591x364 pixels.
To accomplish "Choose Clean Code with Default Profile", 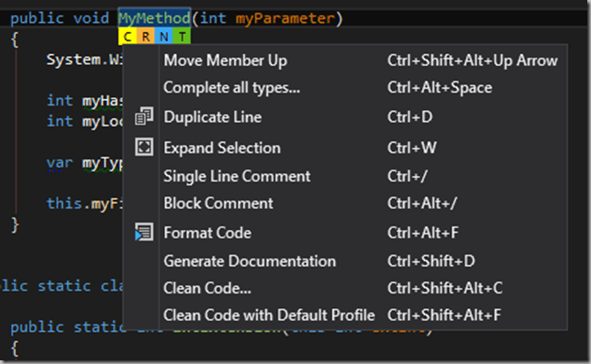I will point(345,315).
